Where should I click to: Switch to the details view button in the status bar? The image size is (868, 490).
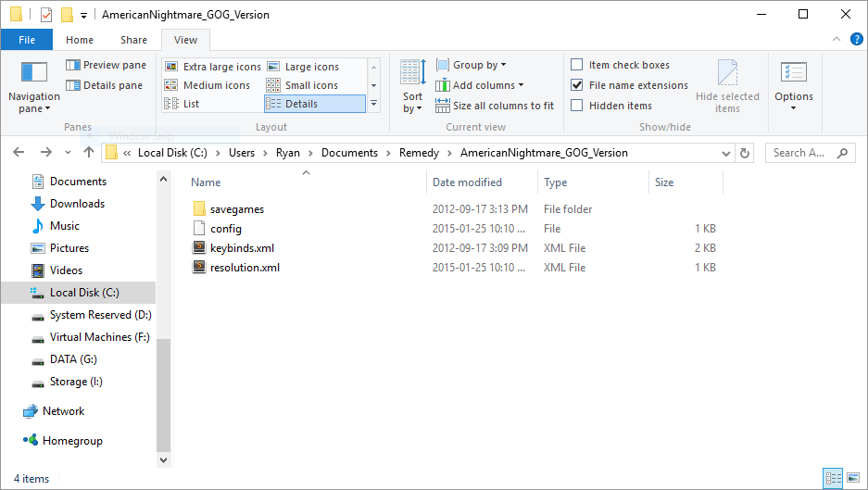[833, 478]
